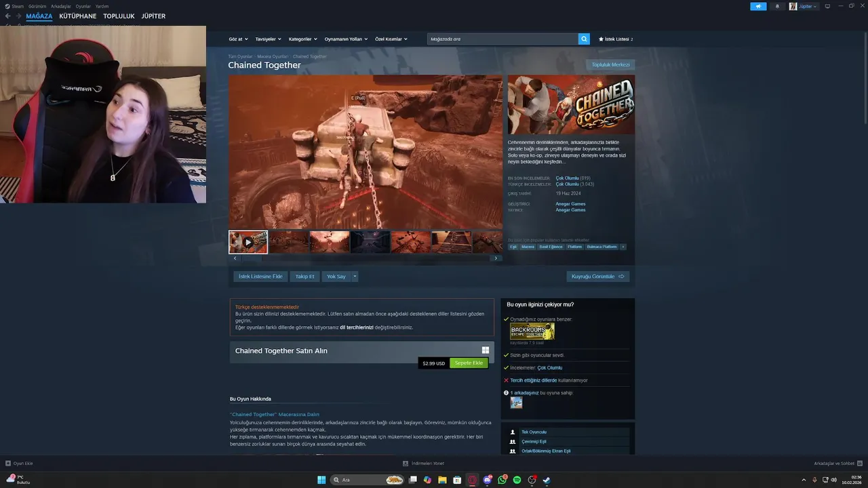
Task: Open the JÜPİTER profile tab
Action: click(153, 16)
